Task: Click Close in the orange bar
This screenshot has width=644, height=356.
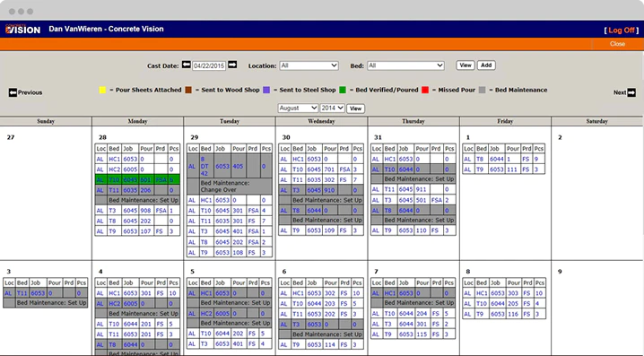Action: coord(617,44)
